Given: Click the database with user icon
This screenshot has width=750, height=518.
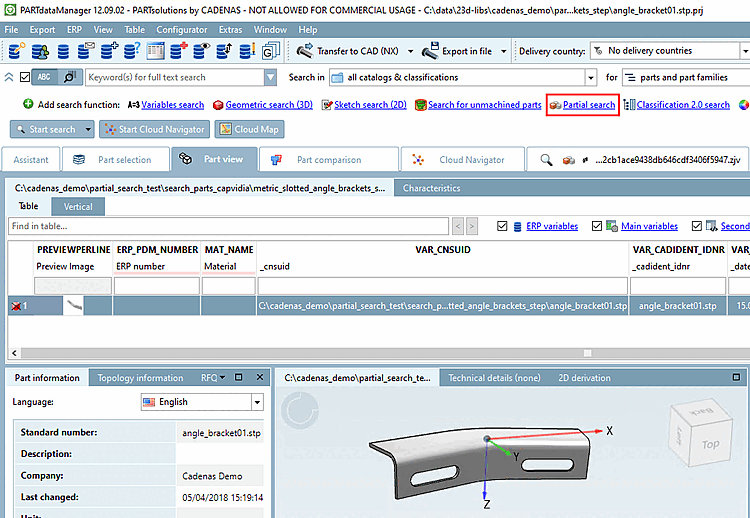Looking at the screenshot, I should click(x=40, y=51).
